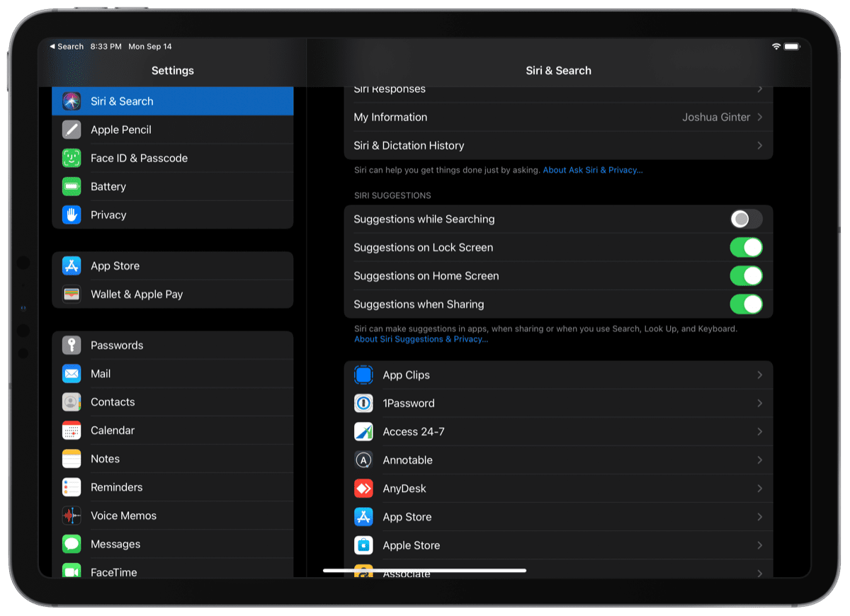Click the Contacts icon in sidebar
850x616 pixels.
[x=72, y=401]
